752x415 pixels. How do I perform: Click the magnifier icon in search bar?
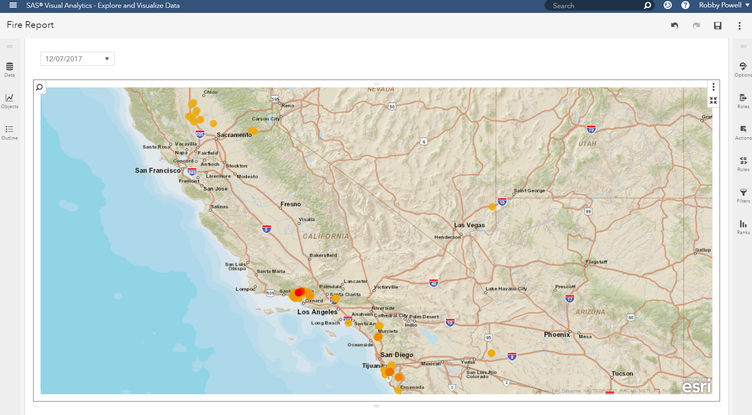(x=647, y=6)
